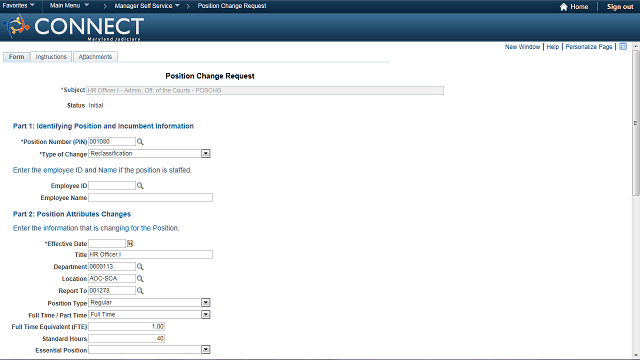Click the Part 2 Position Attributes Changes heading

[72, 214]
